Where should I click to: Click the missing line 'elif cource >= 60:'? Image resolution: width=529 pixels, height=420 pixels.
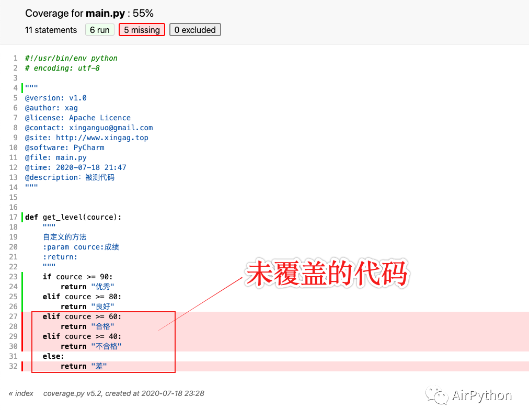click(82, 316)
